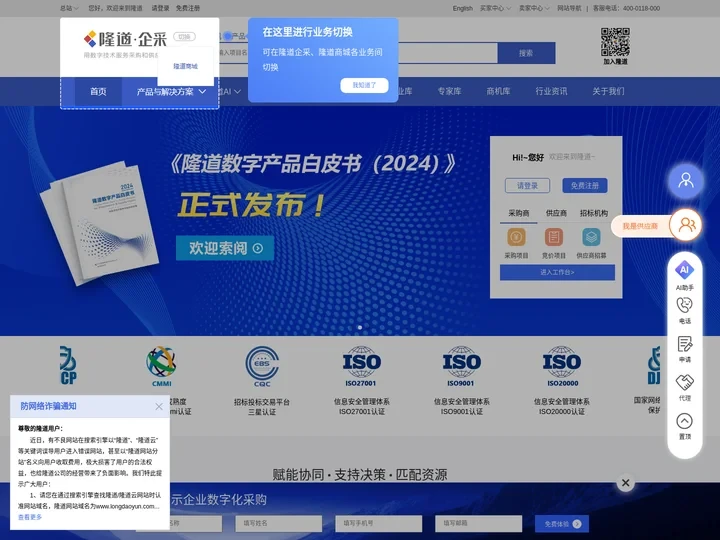The image size is (720, 540).
Task: Click the 请登录 button in login panel
Action: tap(527, 186)
